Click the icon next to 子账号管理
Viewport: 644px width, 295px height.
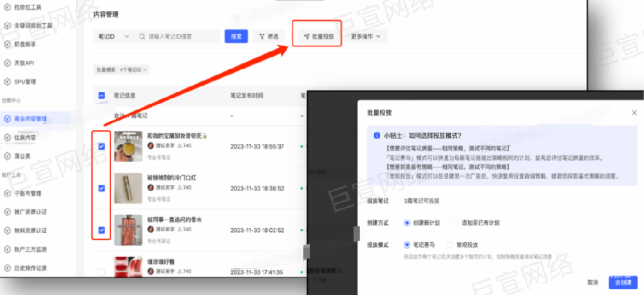pyautogui.click(x=7, y=193)
